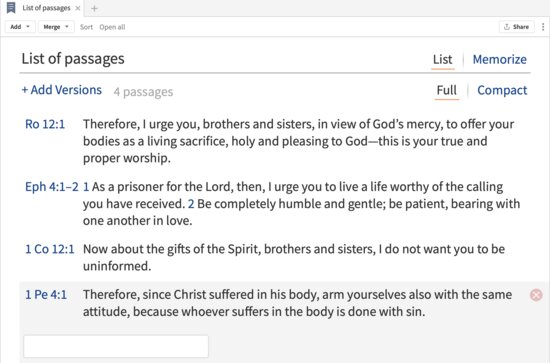Remove the 1 Pe 4:1 passage

pyautogui.click(x=536, y=295)
